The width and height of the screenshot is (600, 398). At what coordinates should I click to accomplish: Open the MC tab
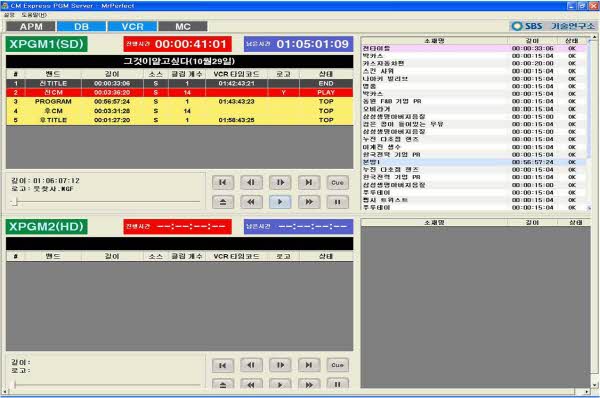[x=183, y=26]
